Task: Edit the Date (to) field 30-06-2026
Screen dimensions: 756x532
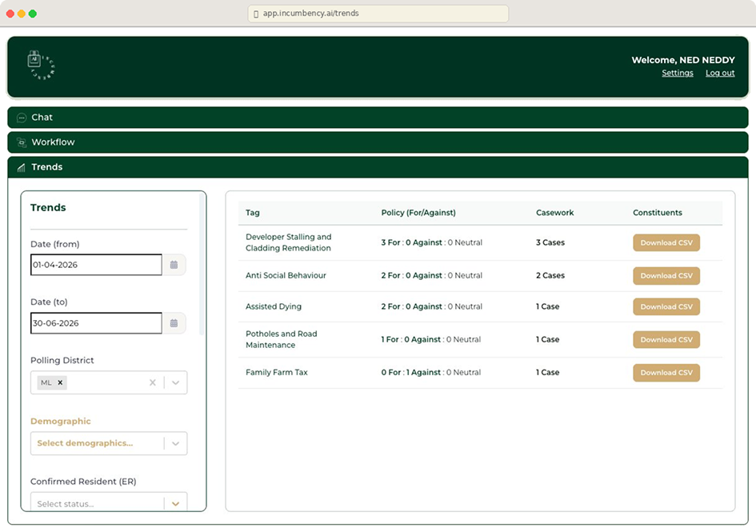Action: pyautogui.click(x=96, y=323)
